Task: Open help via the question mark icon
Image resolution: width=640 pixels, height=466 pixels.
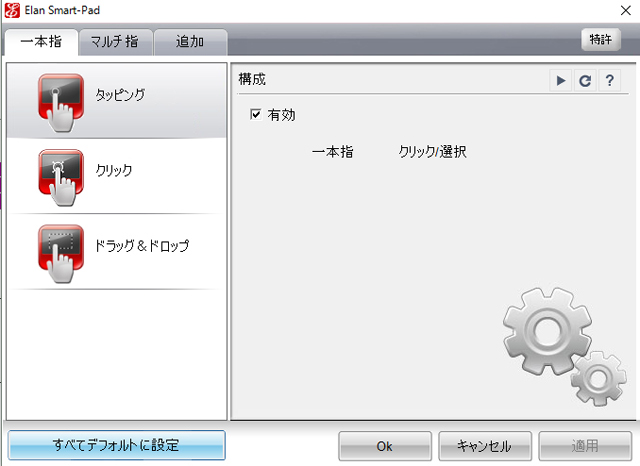Action: (608, 81)
